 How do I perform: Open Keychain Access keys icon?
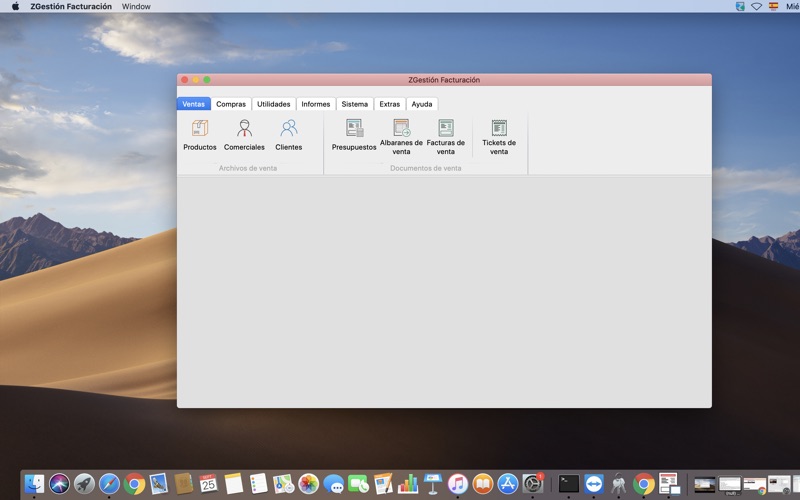click(x=618, y=483)
